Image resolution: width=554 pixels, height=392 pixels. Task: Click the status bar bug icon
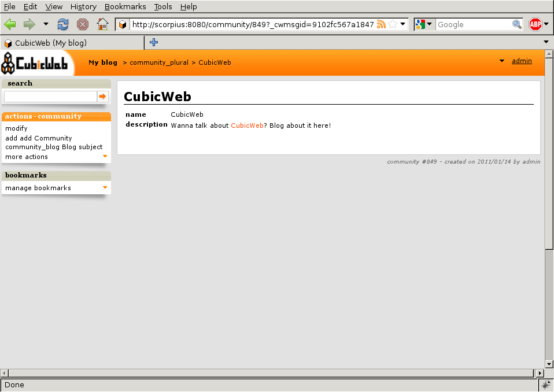546,384
